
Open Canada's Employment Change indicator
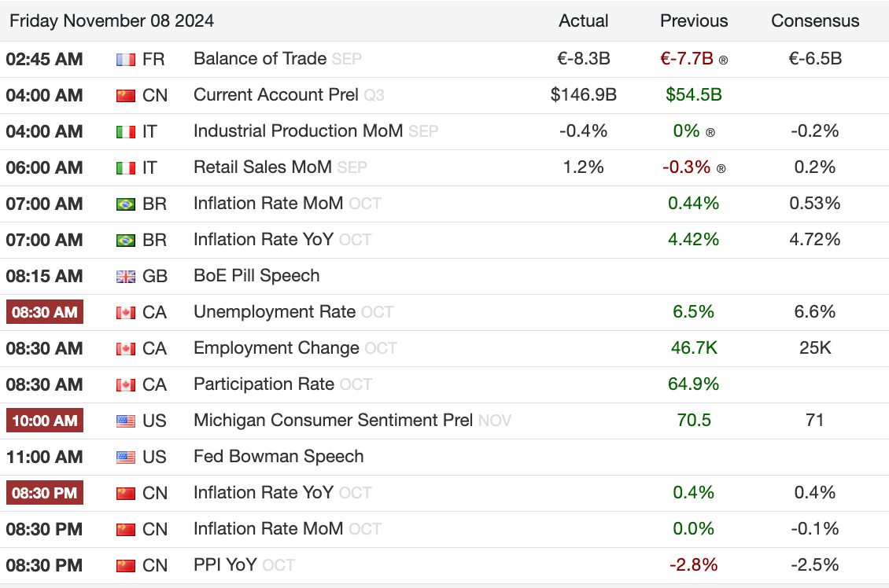(276, 348)
